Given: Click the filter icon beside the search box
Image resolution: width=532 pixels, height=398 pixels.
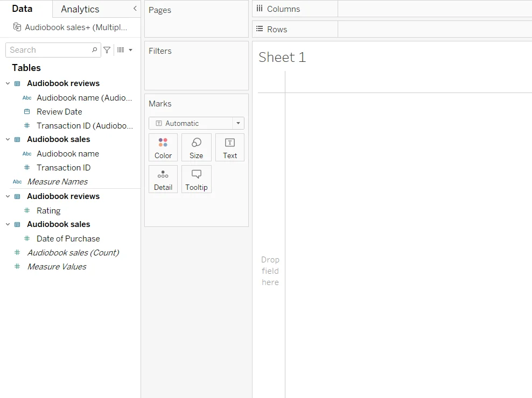Looking at the screenshot, I should (x=107, y=50).
